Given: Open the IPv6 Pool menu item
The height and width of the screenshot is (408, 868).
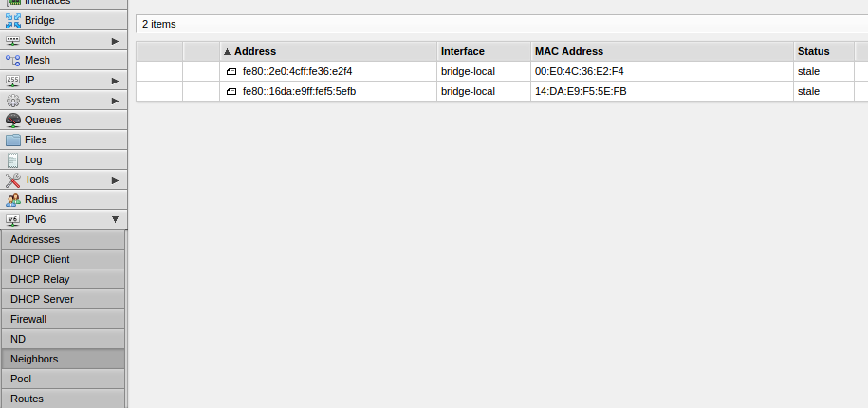Looking at the screenshot, I should 21,379.
